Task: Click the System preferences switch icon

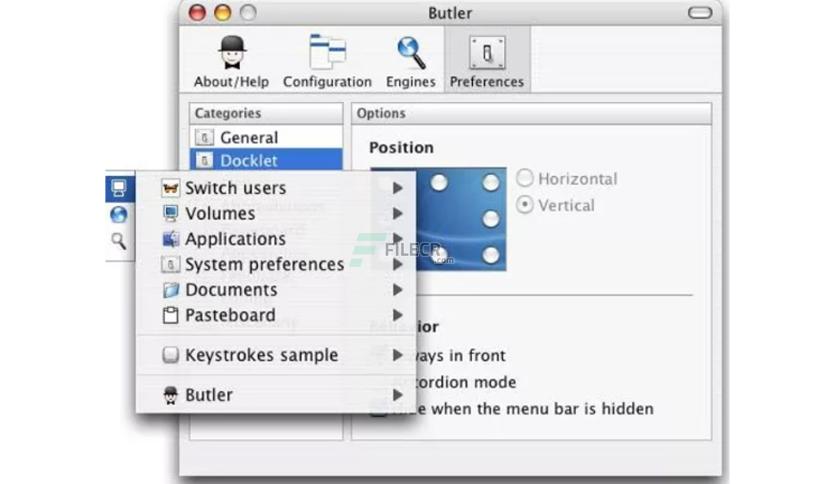Action: point(170,264)
